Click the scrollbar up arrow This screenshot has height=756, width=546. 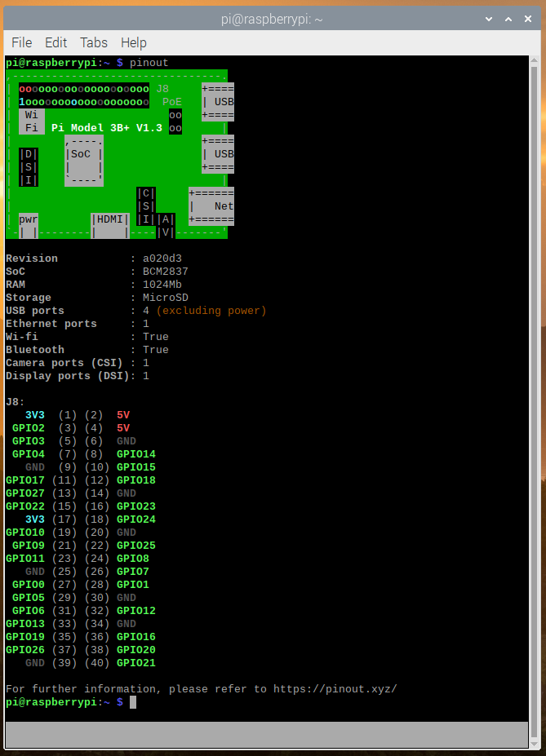[x=534, y=60]
